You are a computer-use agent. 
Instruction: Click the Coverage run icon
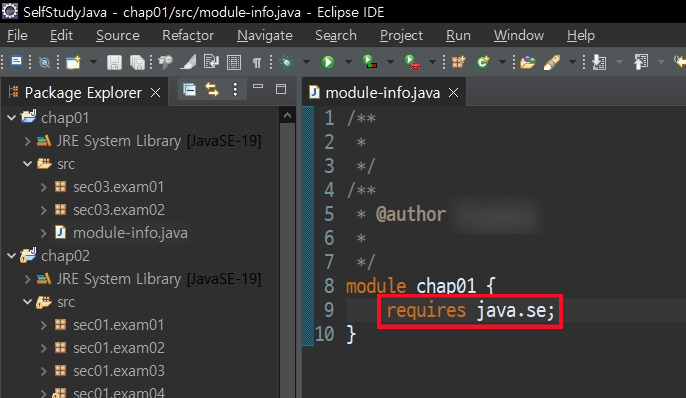coord(370,62)
